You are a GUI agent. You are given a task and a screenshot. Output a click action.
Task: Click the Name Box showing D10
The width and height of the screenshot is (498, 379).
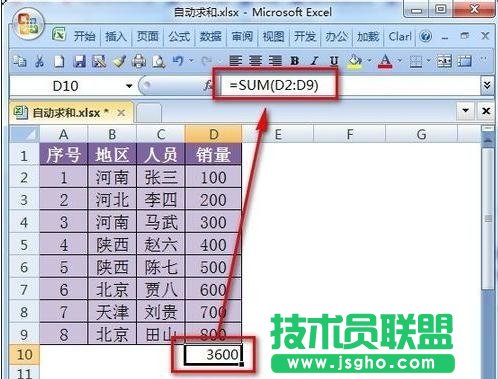66,86
